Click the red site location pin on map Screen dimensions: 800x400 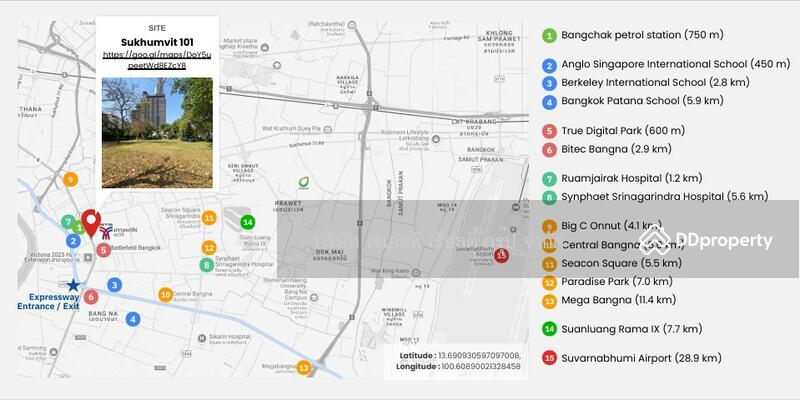tap(91, 223)
